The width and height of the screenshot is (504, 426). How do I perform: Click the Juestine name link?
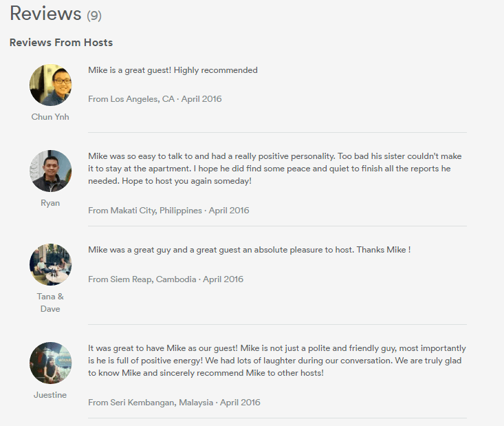[x=50, y=395]
